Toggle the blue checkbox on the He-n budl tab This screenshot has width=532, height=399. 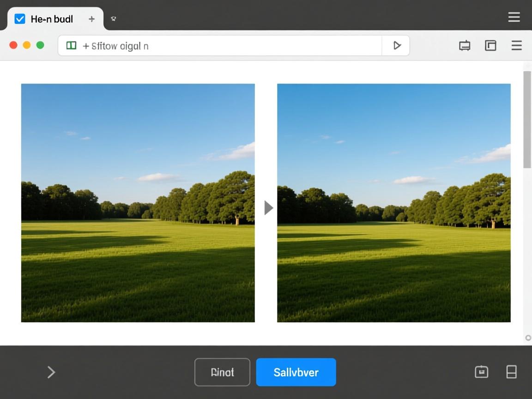(x=20, y=19)
